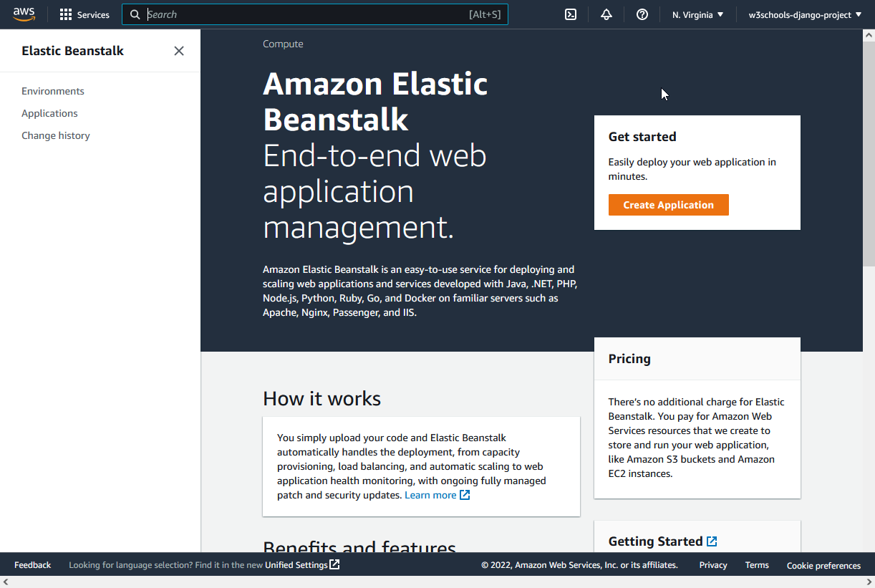
Task: Click the external link icon beside Learn more
Action: point(465,495)
